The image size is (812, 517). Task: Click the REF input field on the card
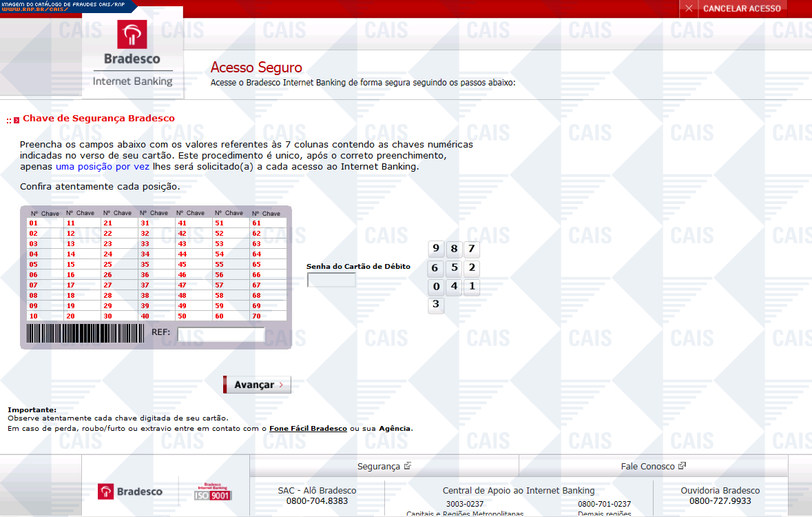coord(220,334)
